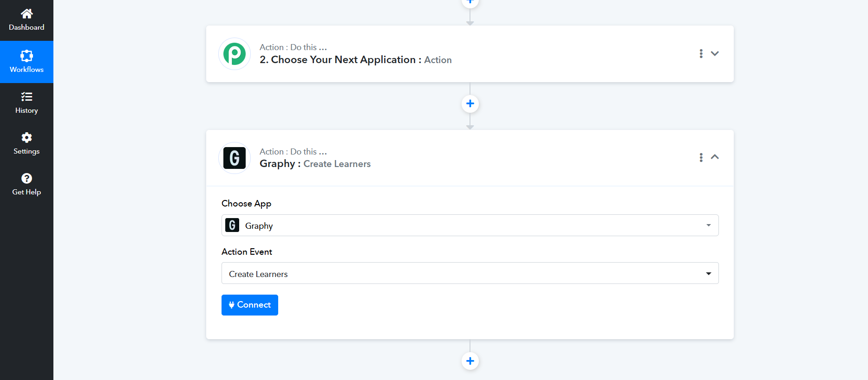Open the History list icon
Screen dimensions: 868x380
coord(26,97)
